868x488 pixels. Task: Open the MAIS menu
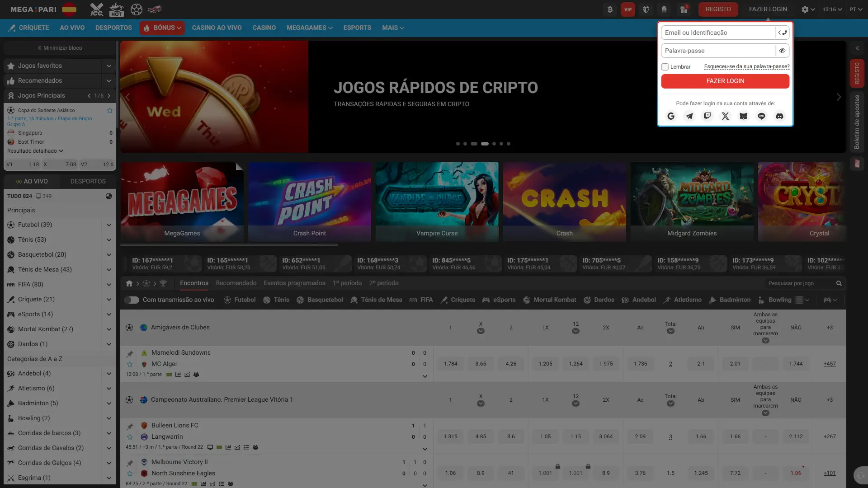393,28
